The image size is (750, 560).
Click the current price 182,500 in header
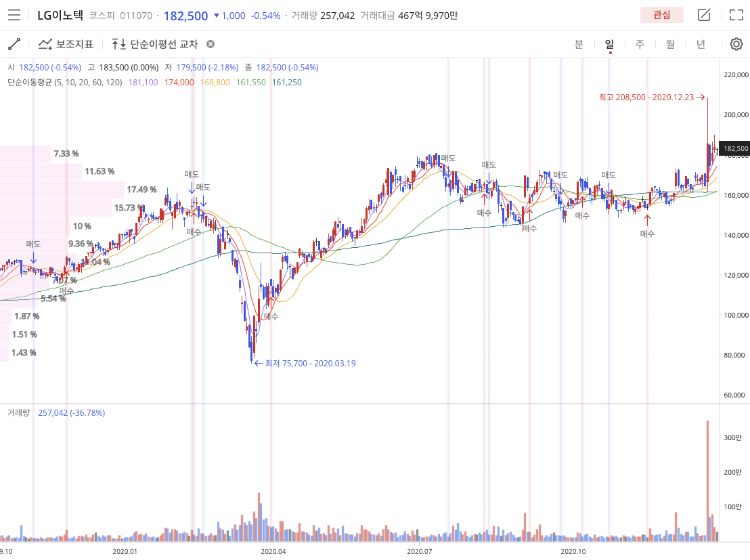point(185,16)
